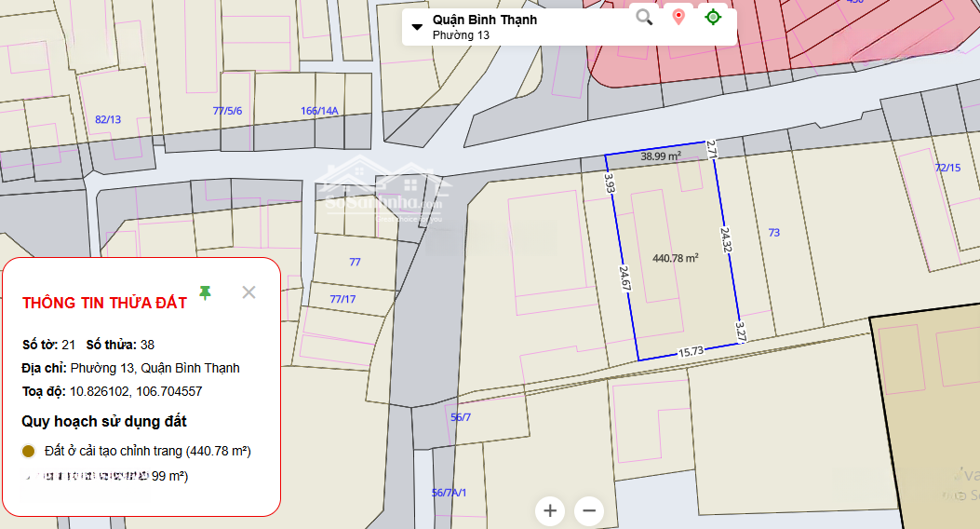Select the parcel labeled 166/14A
980x529 pixels.
click(319, 111)
